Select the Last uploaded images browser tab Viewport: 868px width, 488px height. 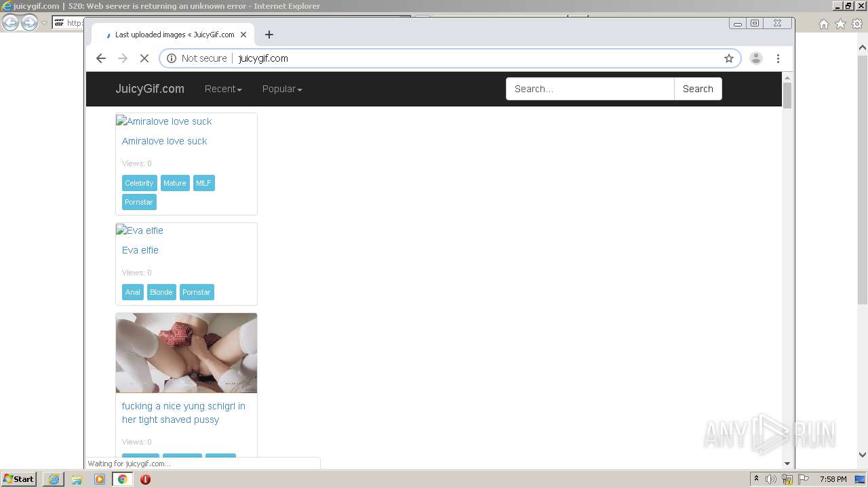[x=172, y=35]
